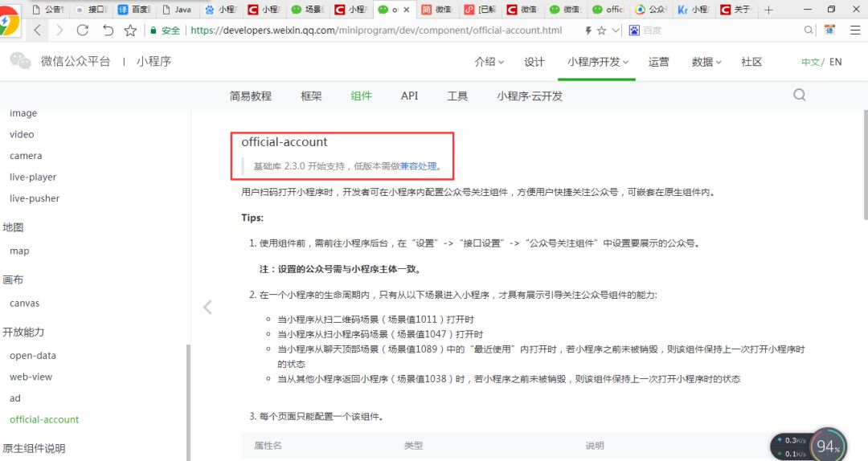The image size is (868, 461).
Task: Switch language to EN
Action: [835, 62]
